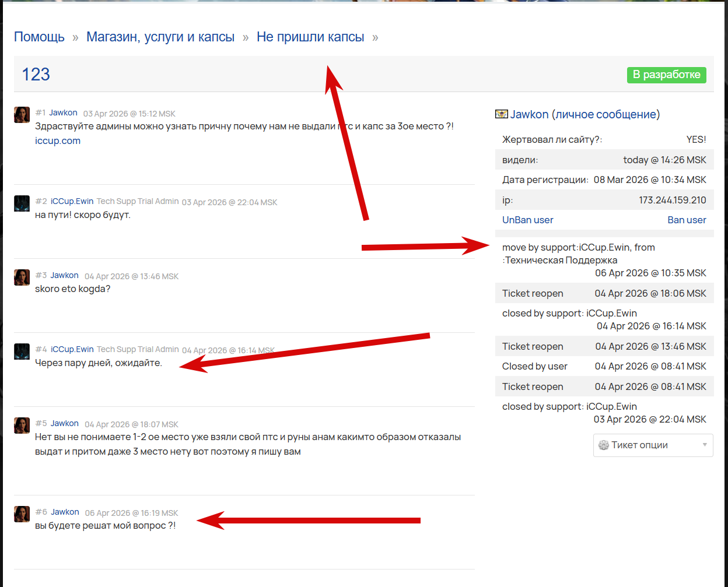This screenshot has width=728, height=587.
Task: Open Jawkon avatar in message #3
Action: pos(22,277)
